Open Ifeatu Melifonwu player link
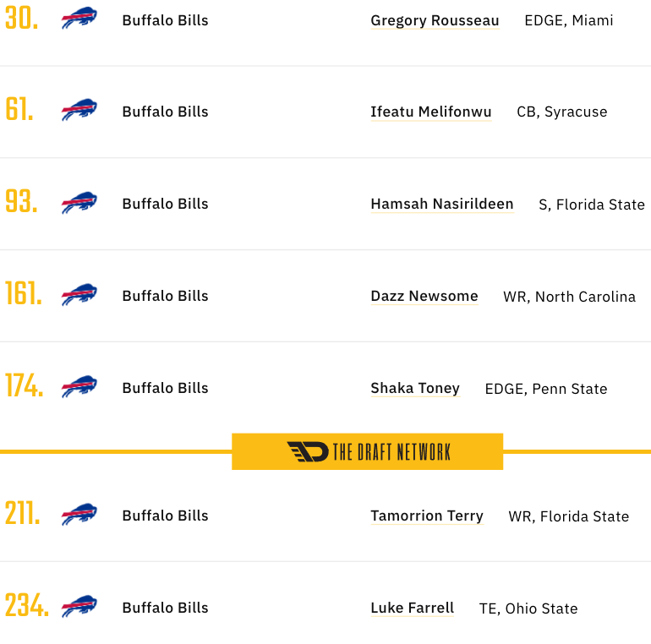The width and height of the screenshot is (651, 644). (431, 112)
